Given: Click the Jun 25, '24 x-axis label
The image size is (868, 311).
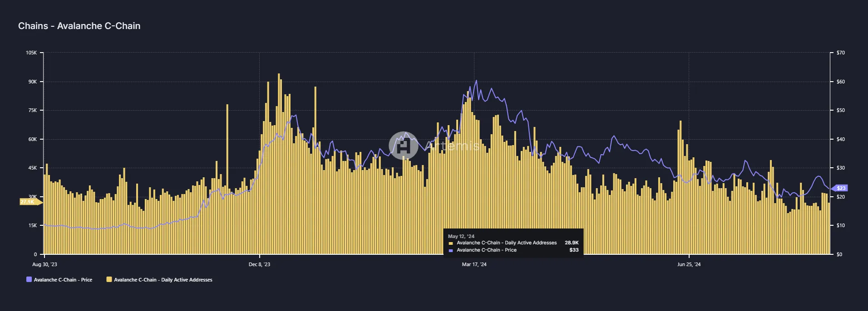Looking at the screenshot, I should click(x=689, y=264).
